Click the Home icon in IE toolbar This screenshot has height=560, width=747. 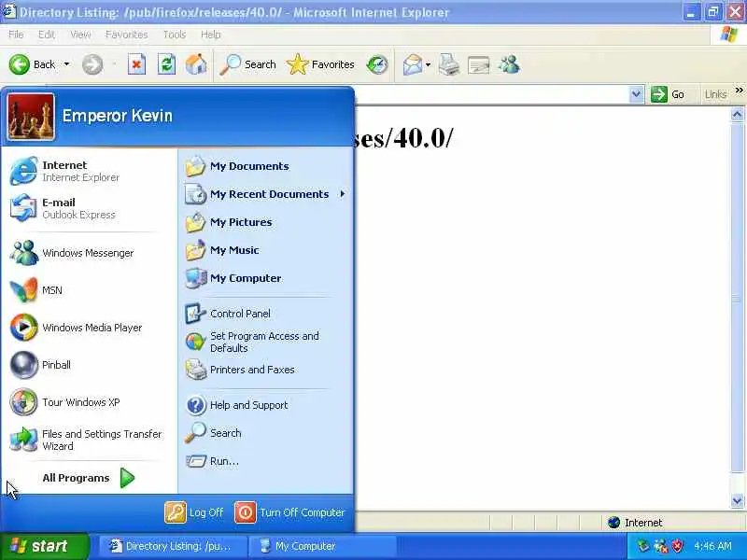click(196, 64)
